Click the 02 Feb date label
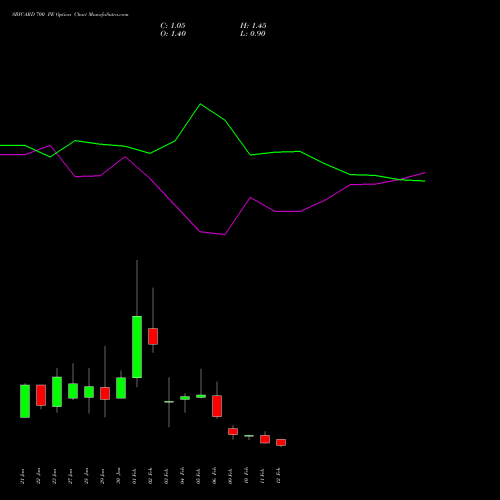The height and width of the screenshot is (500, 500). (x=150, y=476)
